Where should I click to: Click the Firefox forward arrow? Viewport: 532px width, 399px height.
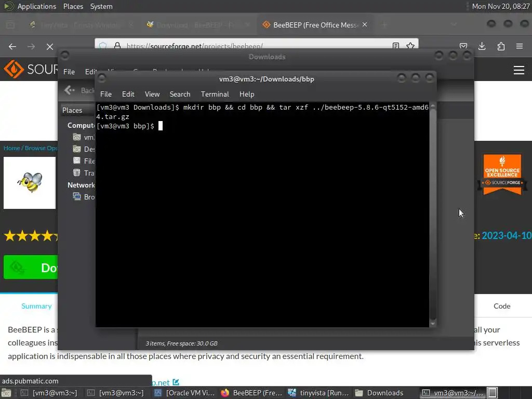click(x=31, y=46)
